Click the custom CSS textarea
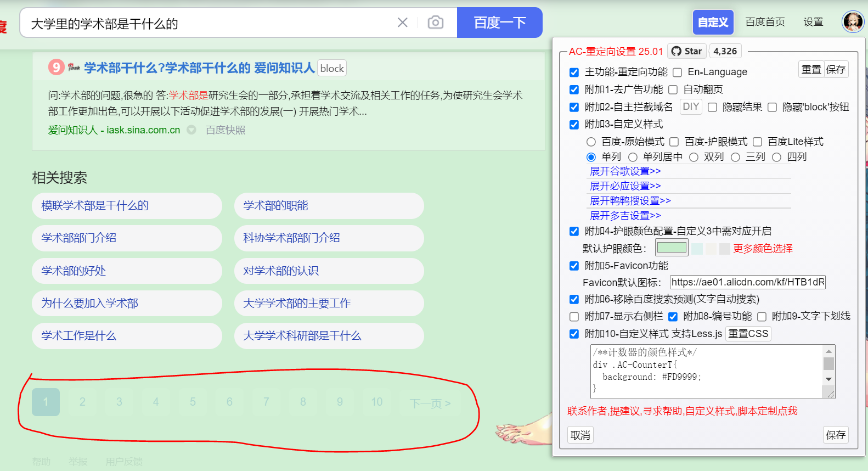 (x=713, y=372)
